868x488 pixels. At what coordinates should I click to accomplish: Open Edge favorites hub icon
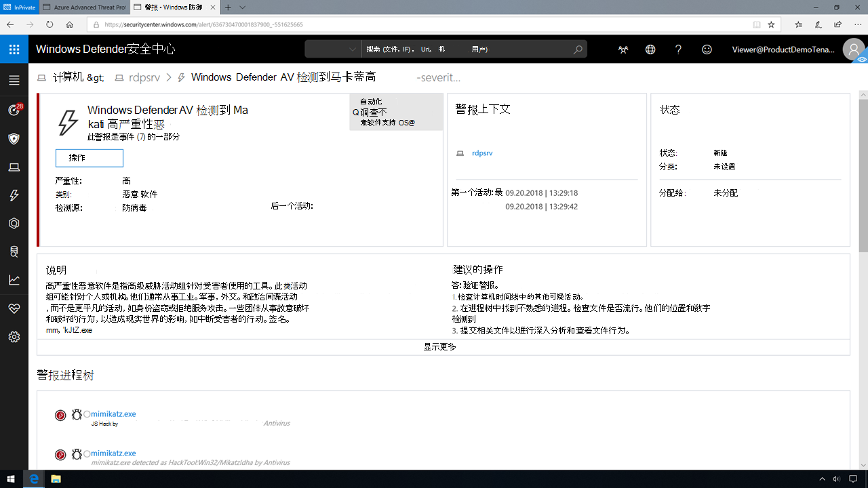point(798,24)
